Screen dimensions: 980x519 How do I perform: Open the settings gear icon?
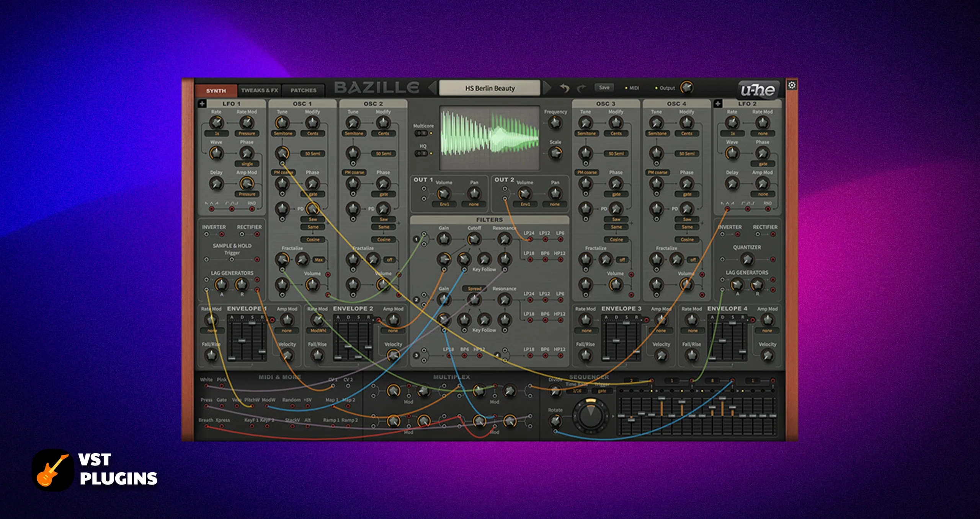pyautogui.click(x=792, y=85)
